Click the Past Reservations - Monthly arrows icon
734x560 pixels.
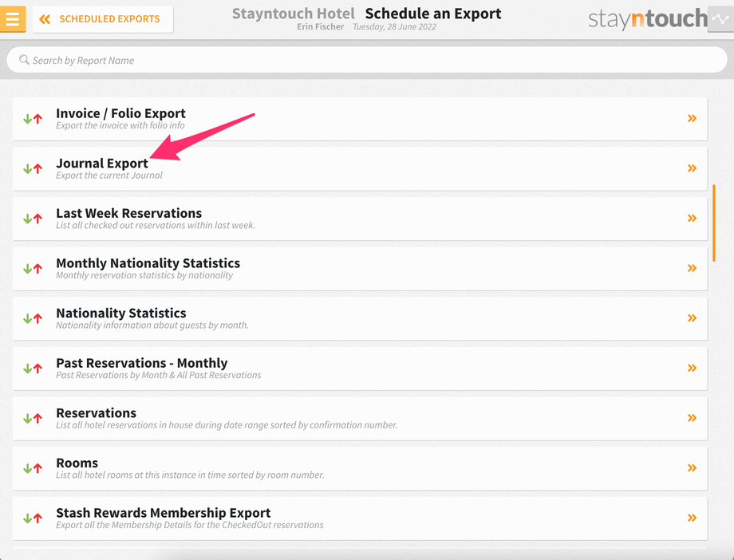(x=33, y=369)
